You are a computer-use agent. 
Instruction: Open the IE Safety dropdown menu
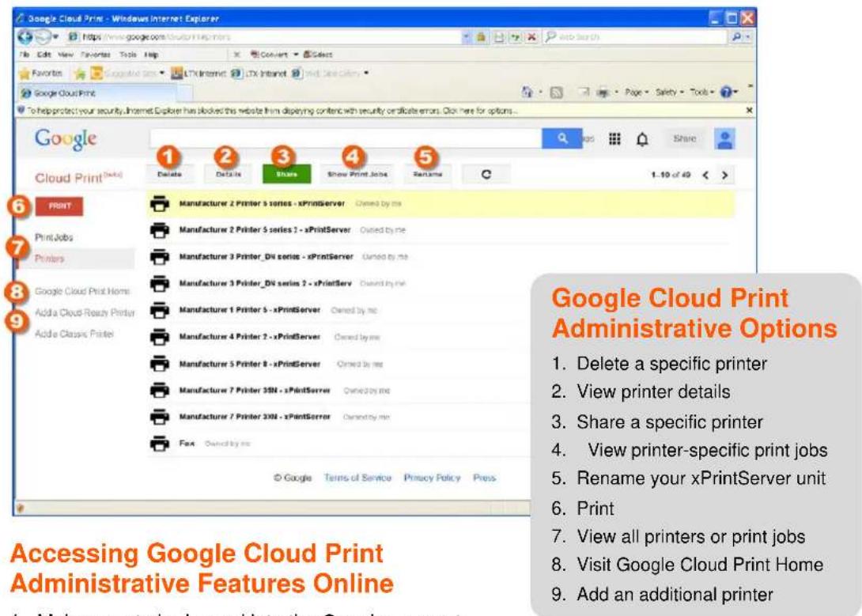point(669,93)
